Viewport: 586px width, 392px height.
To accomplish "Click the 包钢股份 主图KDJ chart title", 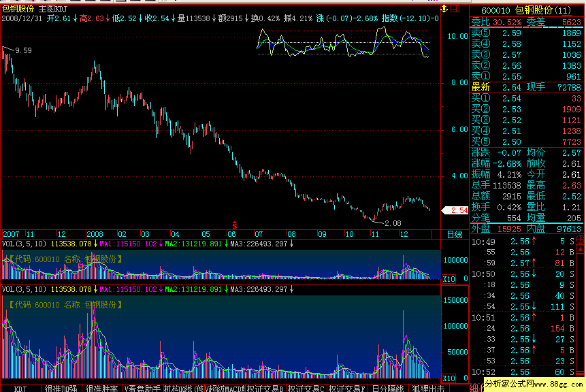I will pyautogui.click(x=35, y=9).
